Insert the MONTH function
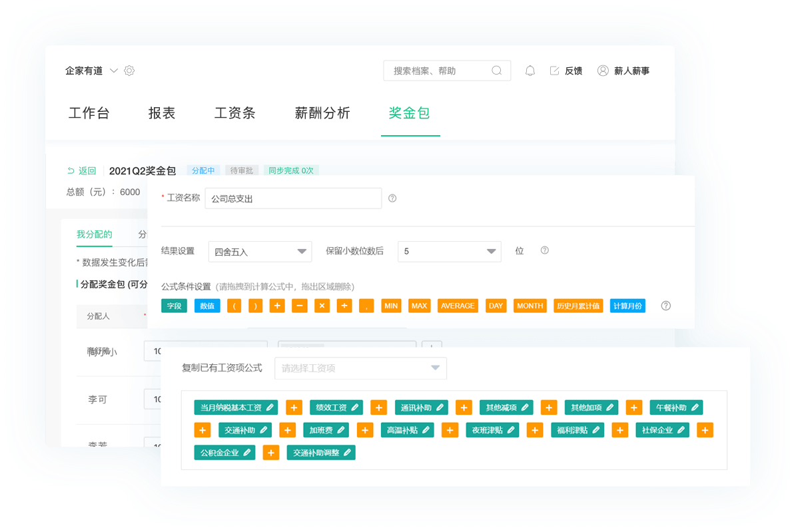This screenshot has height=532, width=796. [x=530, y=306]
